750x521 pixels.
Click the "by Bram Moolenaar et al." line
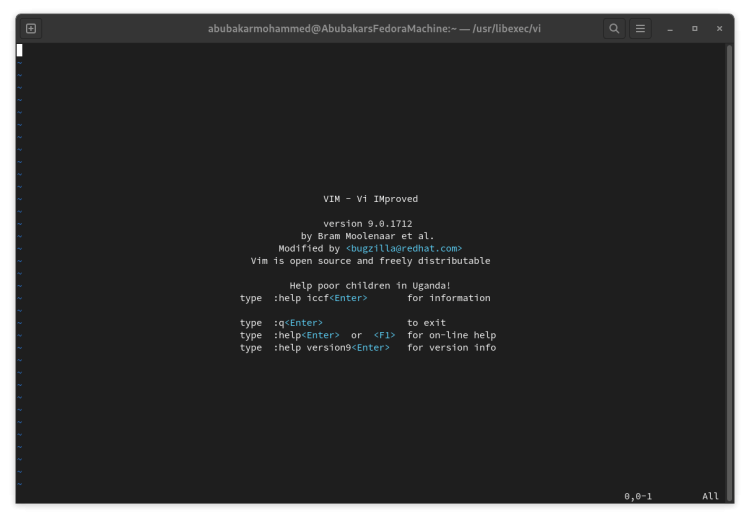[367, 236]
